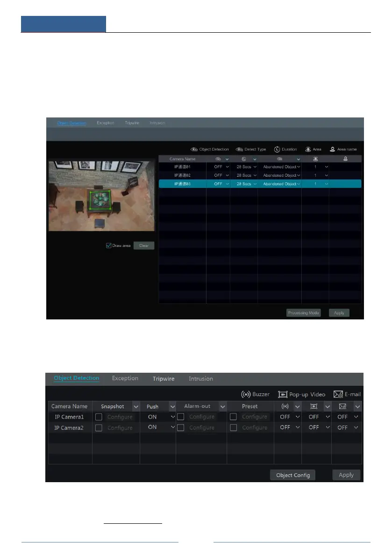The width and height of the screenshot is (392, 557).
Task: Tick Snapshot checkbox for IP Camera2
Action: pos(99,428)
